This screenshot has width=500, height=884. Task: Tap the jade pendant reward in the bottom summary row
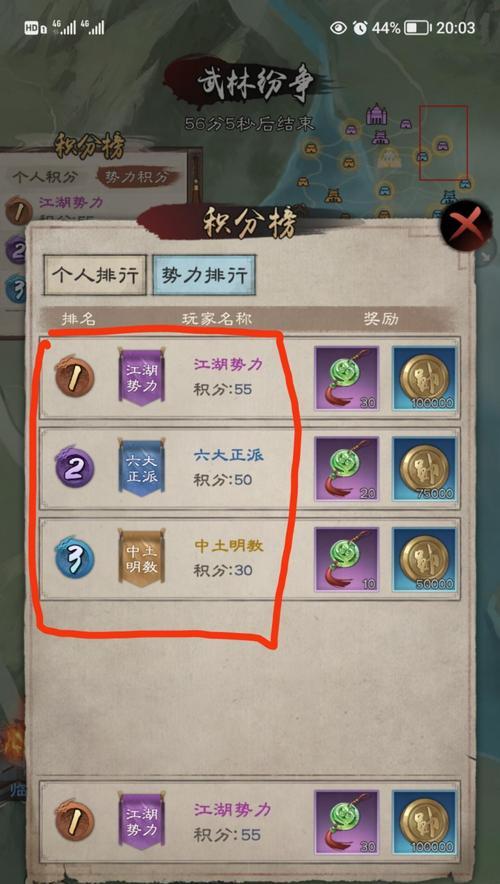pyautogui.click(x=347, y=821)
